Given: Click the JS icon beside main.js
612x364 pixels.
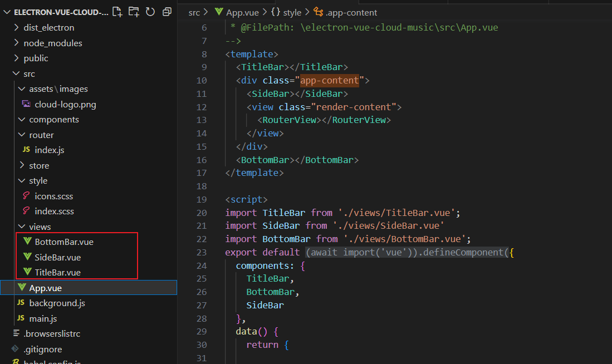Looking at the screenshot, I should (21, 318).
